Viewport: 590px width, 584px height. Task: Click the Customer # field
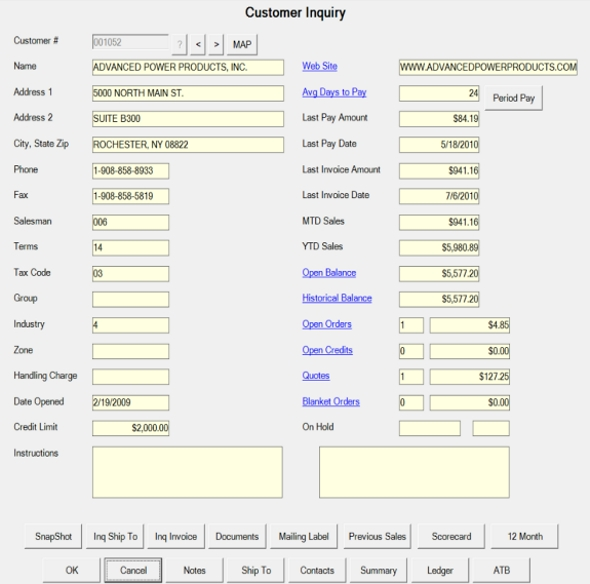(x=130, y=42)
